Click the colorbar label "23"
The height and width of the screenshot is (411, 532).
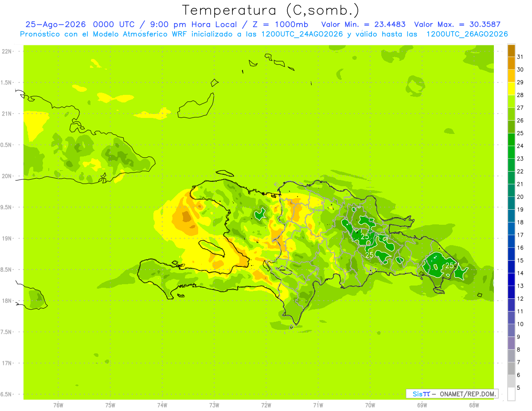coord(520,159)
